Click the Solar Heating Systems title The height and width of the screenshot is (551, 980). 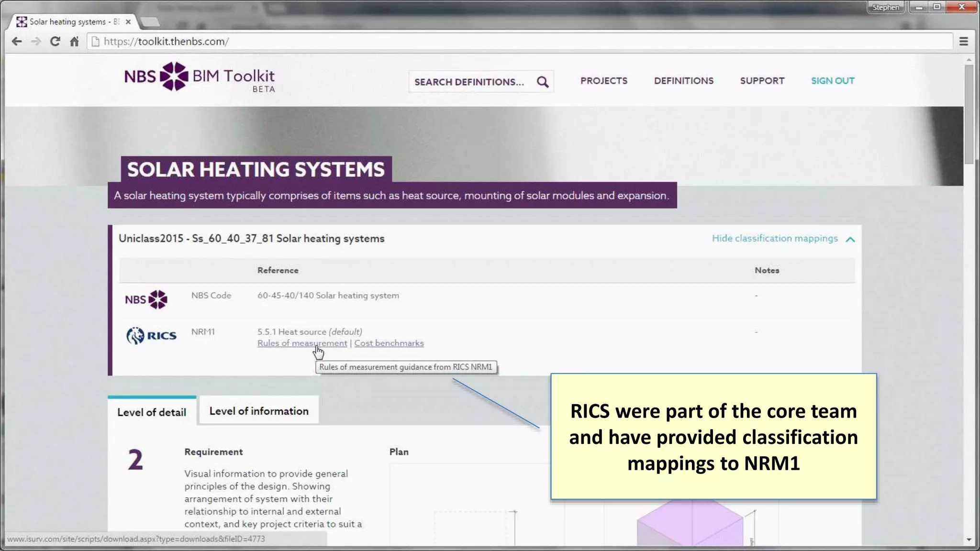point(256,169)
